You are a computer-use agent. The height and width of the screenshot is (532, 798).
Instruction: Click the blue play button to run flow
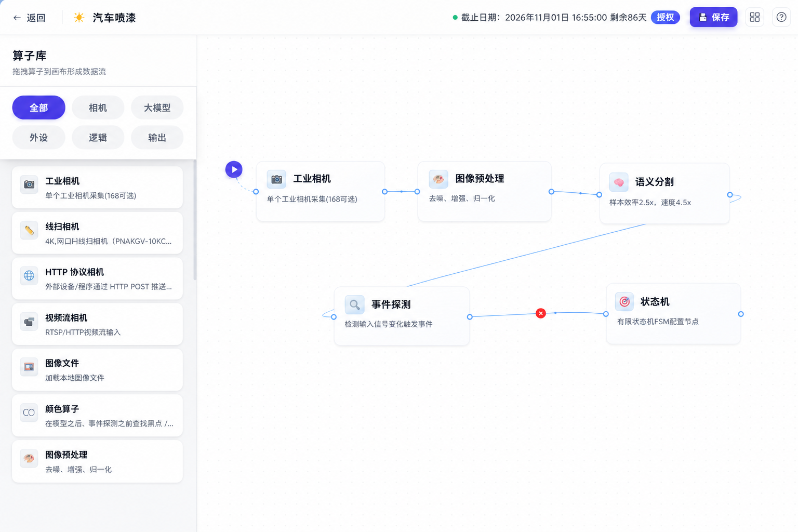point(234,169)
